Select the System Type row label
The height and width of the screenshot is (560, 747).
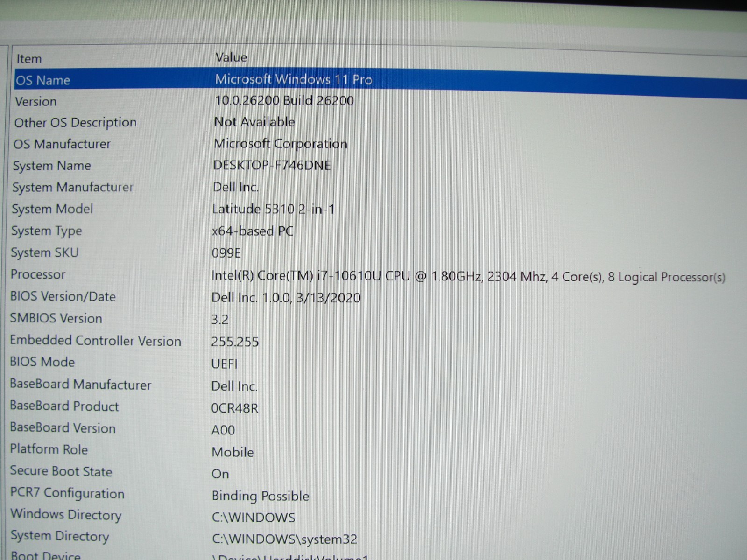point(47,231)
